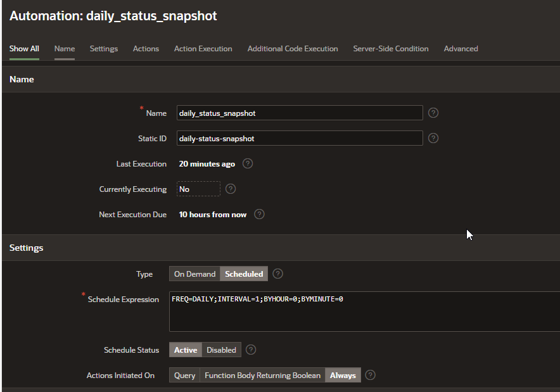Show help for Next Execution Due
This screenshot has height=392, width=560.
pos(259,215)
